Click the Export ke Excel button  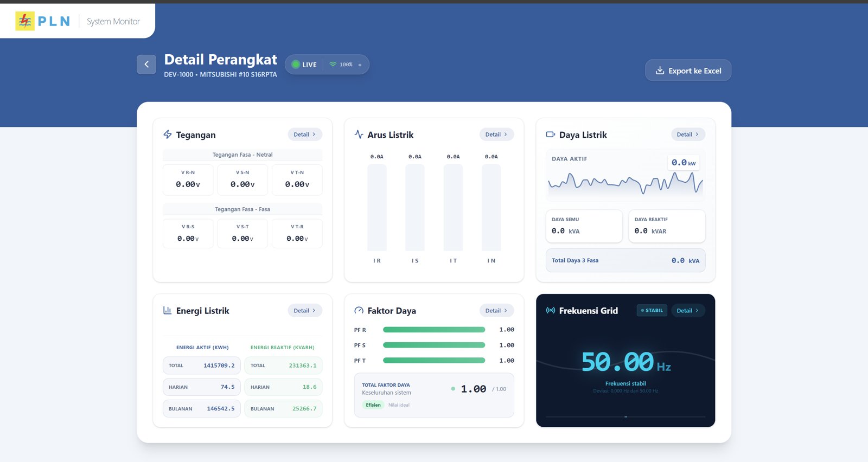[688, 70]
